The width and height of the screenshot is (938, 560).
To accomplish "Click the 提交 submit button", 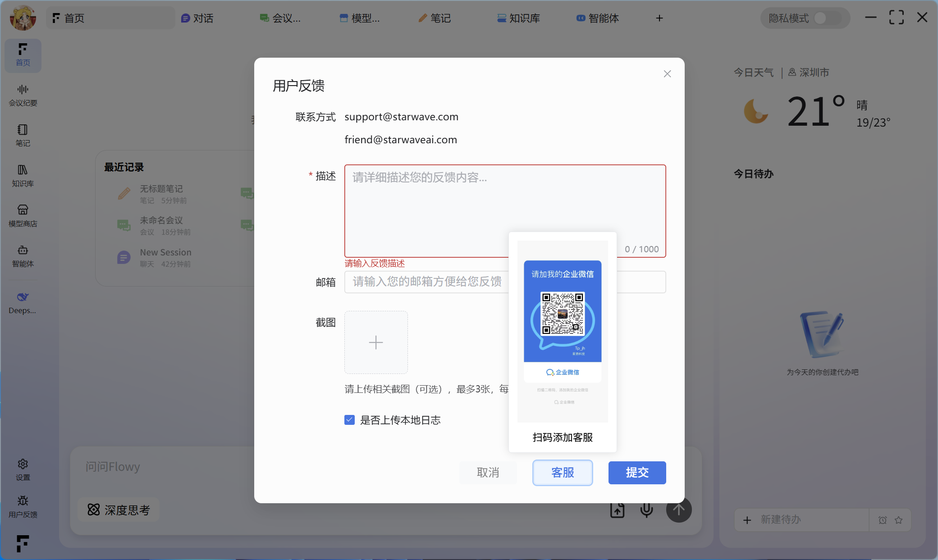I will pos(636,472).
